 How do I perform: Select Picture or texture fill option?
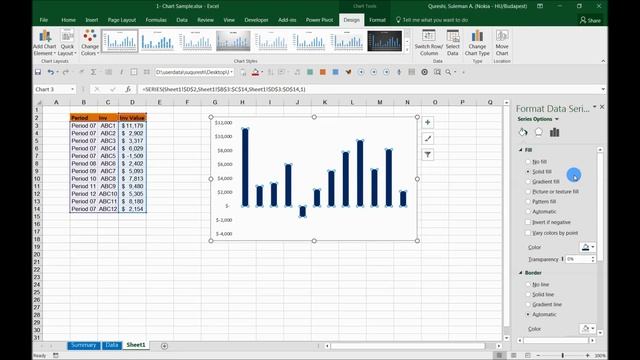pyautogui.click(x=528, y=191)
